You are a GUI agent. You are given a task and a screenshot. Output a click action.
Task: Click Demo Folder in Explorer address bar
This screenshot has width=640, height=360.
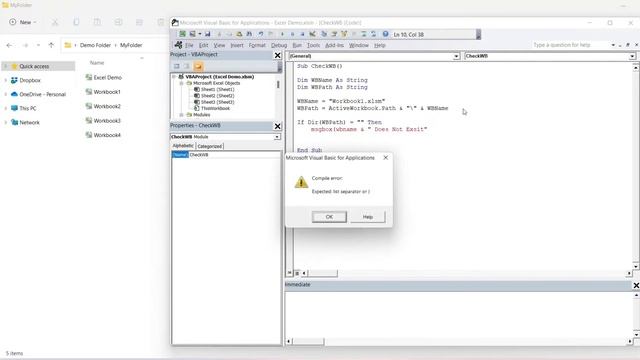coord(95,45)
